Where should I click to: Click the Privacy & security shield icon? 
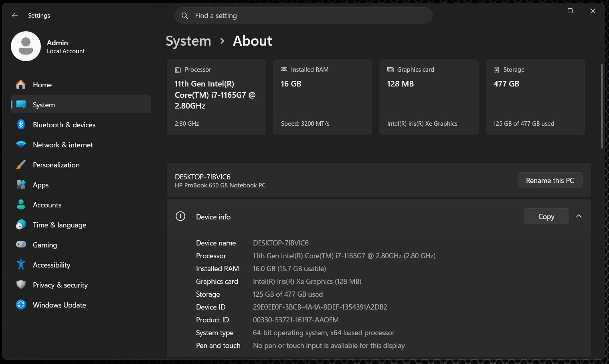click(x=21, y=285)
